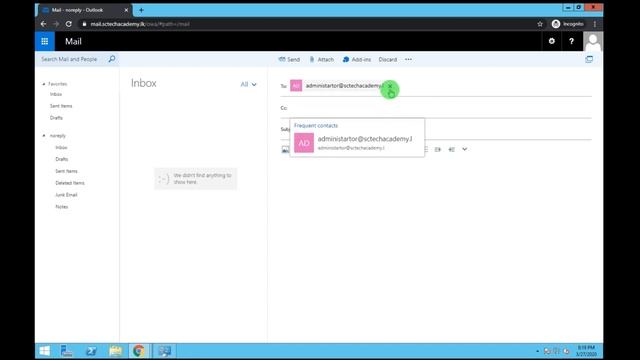The width and height of the screenshot is (640, 360).
Task: Open the All filter dropdown
Action: tap(248, 84)
